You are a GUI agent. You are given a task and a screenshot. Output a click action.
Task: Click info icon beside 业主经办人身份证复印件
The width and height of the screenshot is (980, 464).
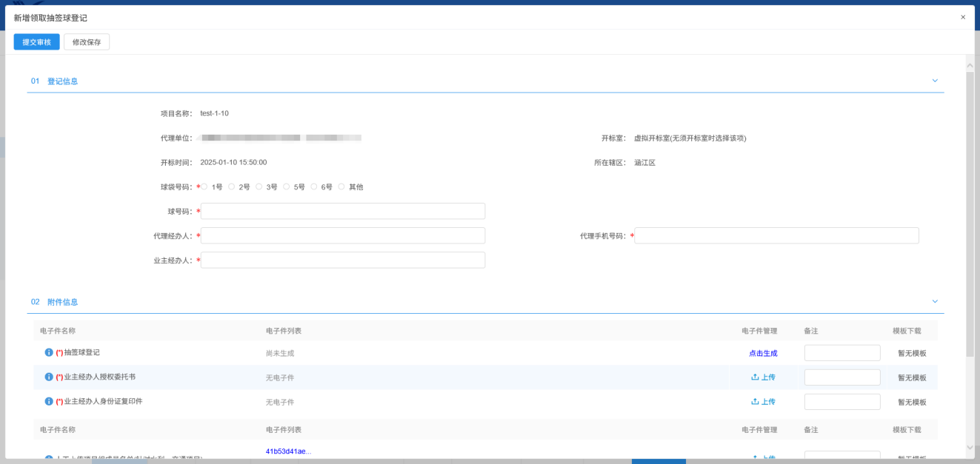[x=49, y=401]
